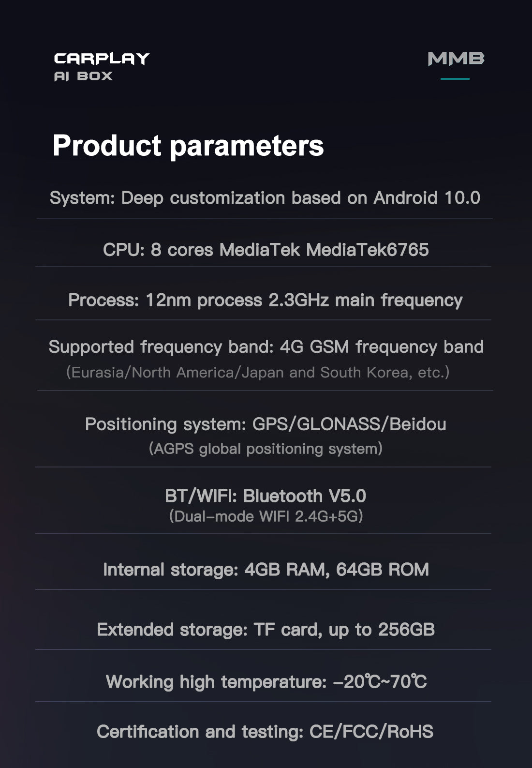Click the Android 10.0 system line

[x=265, y=198]
